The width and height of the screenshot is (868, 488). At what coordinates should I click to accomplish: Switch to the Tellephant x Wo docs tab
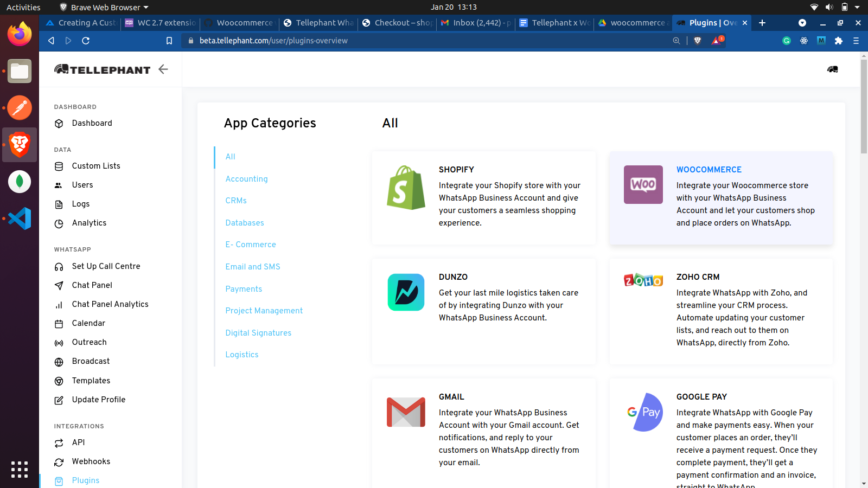click(554, 23)
